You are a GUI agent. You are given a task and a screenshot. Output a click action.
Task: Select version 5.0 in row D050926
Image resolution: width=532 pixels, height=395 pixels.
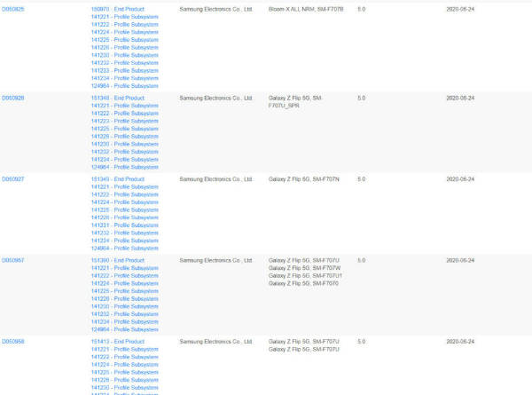(x=362, y=99)
